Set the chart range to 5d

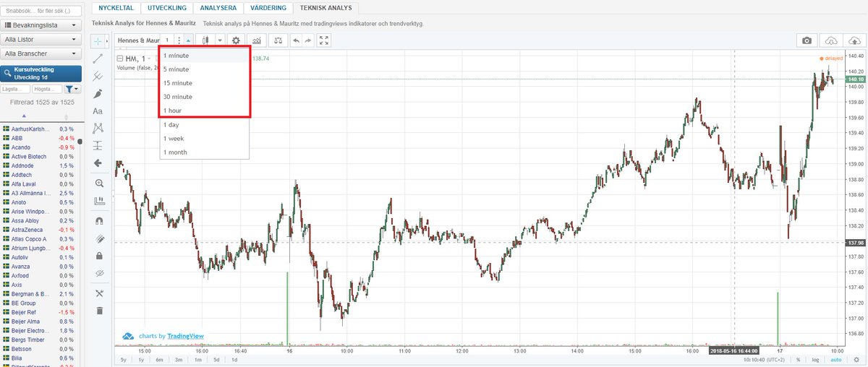click(x=215, y=360)
